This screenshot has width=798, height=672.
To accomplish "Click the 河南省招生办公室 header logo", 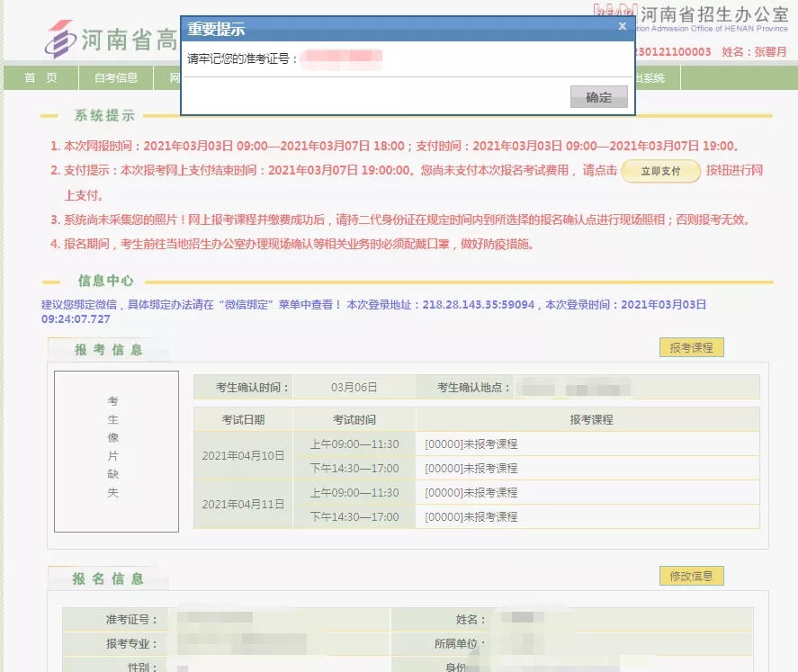I will tap(702, 16).
